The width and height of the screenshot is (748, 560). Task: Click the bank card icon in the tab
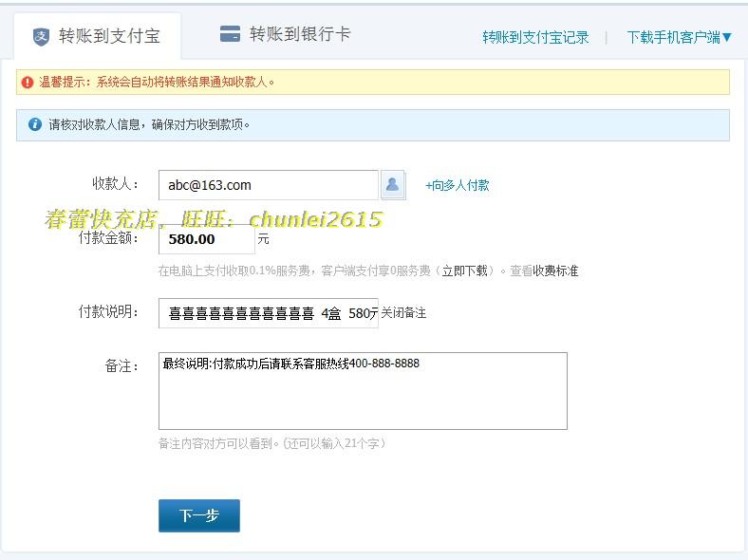(x=230, y=34)
